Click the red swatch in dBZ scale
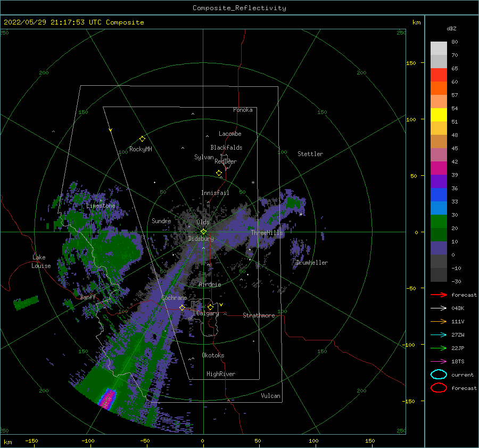479x448 pixels. coord(439,75)
